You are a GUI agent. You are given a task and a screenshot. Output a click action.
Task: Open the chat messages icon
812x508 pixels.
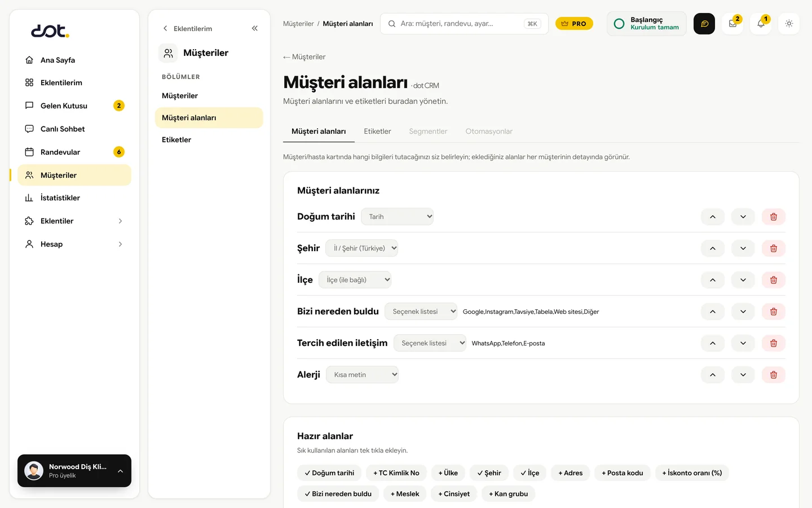pyautogui.click(x=704, y=24)
